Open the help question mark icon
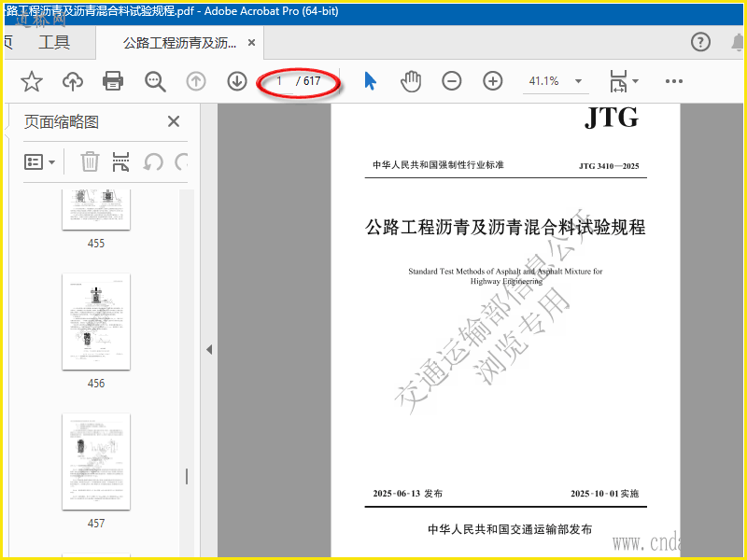Viewport: 747px width, 560px height. pyautogui.click(x=700, y=42)
